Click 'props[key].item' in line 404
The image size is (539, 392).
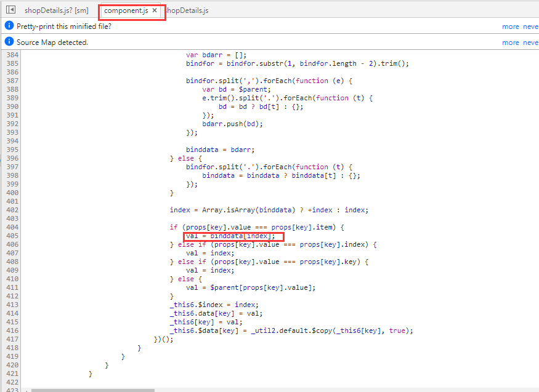[302, 227]
